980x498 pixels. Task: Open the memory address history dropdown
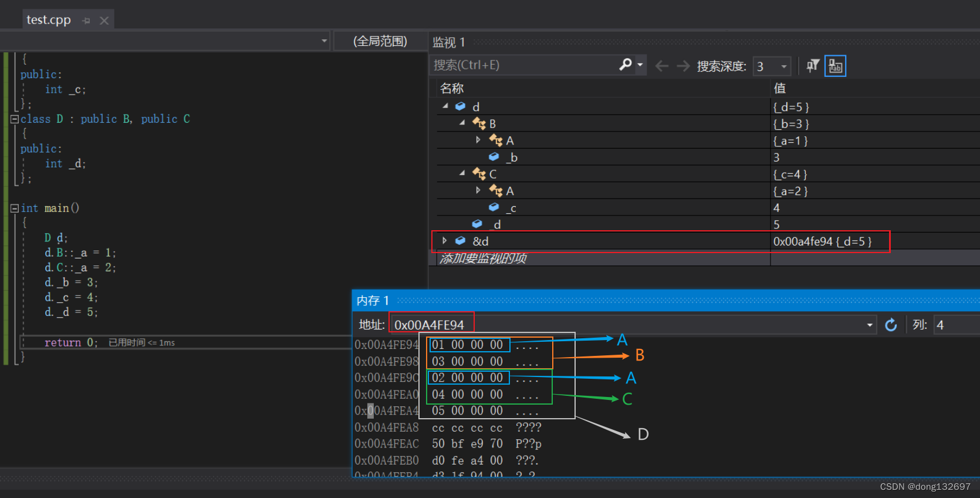click(870, 325)
